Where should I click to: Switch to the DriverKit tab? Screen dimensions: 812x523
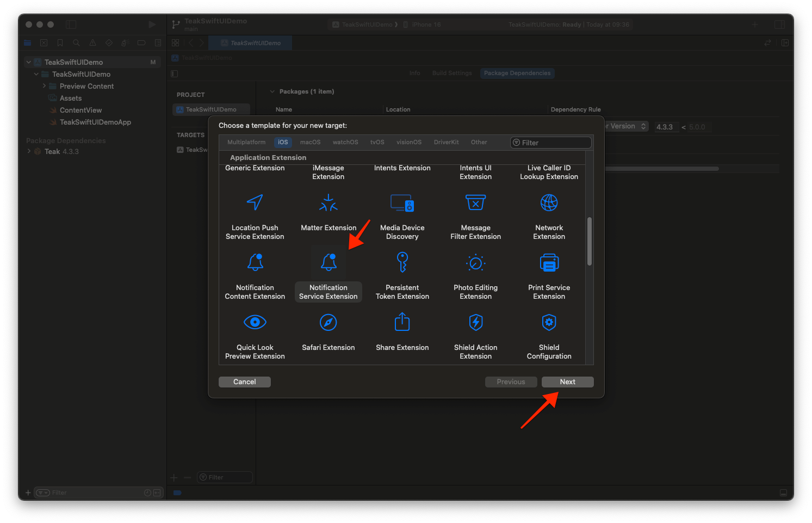(x=446, y=142)
